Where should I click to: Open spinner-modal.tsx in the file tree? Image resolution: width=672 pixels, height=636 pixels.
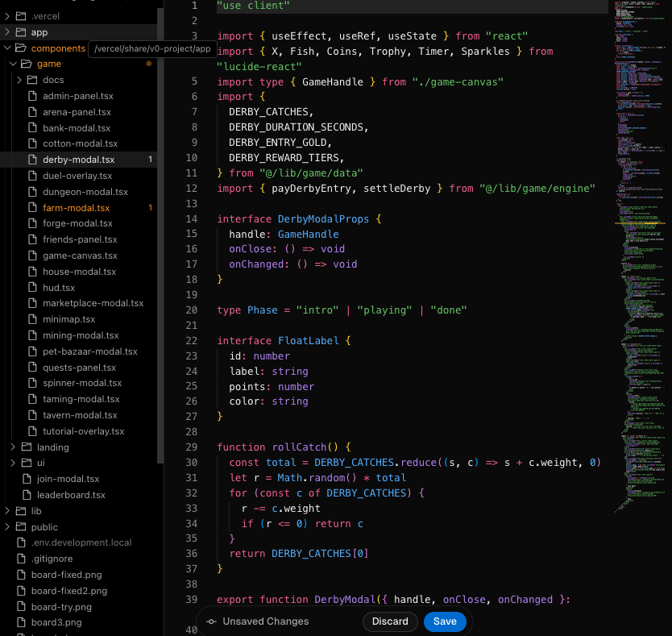pyautogui.click(x=82, y=383)
